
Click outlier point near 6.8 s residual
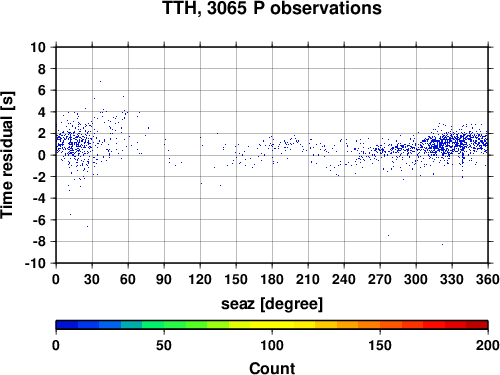coord(100,81)
